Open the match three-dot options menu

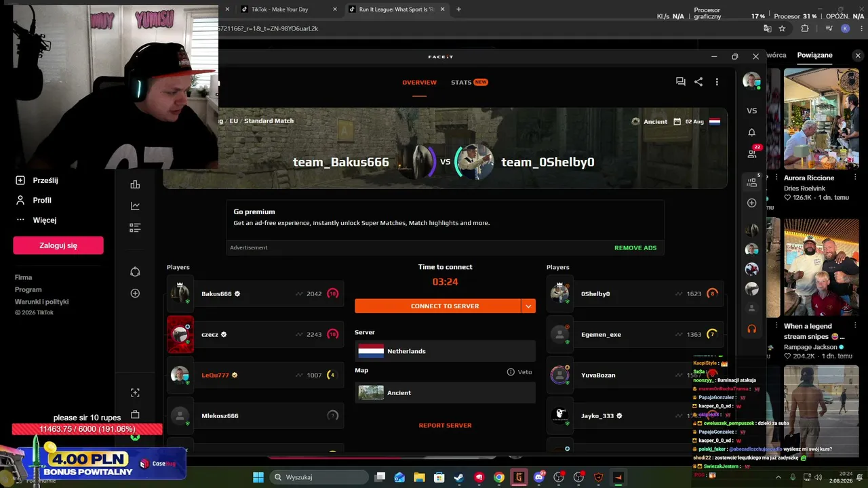click(717, 82)
